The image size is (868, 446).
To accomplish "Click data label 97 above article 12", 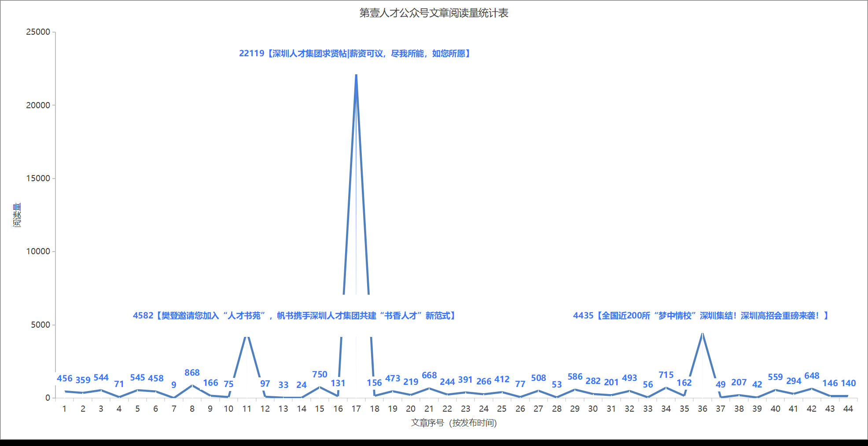I will [265, 384].
